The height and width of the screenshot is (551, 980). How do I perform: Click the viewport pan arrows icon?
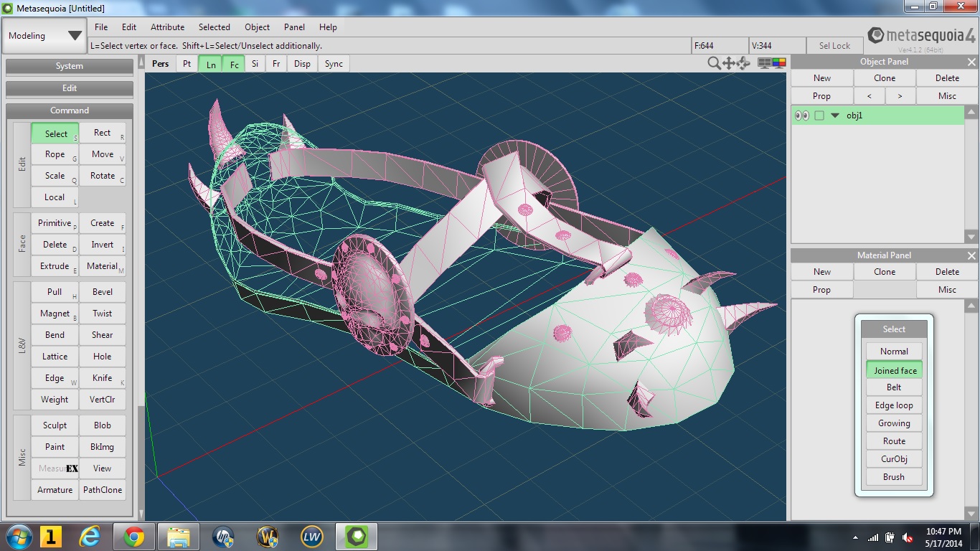coord(729,63)
